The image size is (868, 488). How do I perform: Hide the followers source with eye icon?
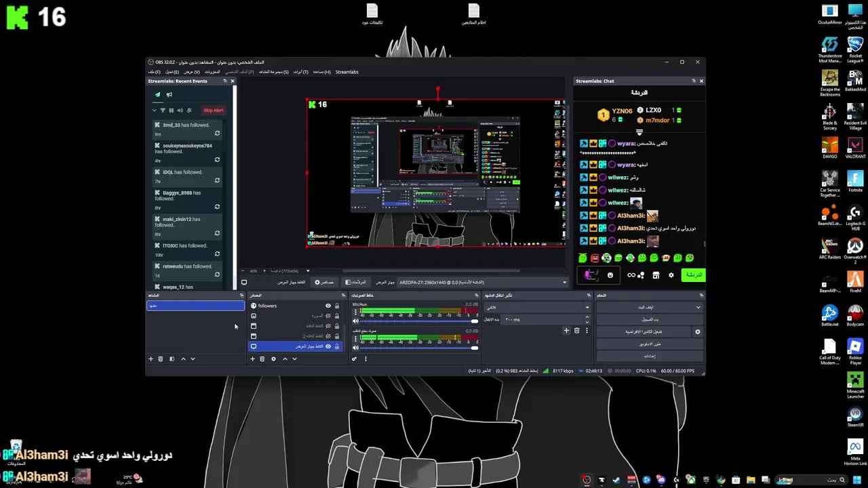(328, 306)
